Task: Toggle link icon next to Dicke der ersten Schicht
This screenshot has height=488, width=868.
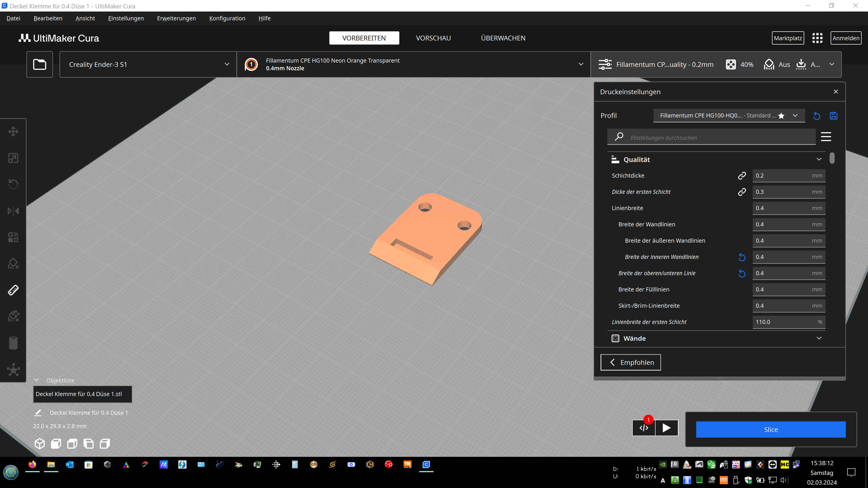Action: (x=742, y=192)
